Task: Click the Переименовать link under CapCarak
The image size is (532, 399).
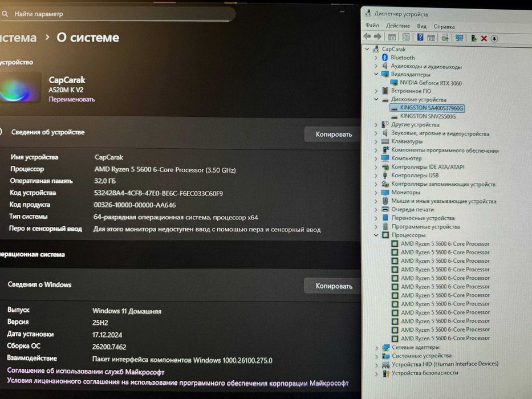Action: pos(72,99)
